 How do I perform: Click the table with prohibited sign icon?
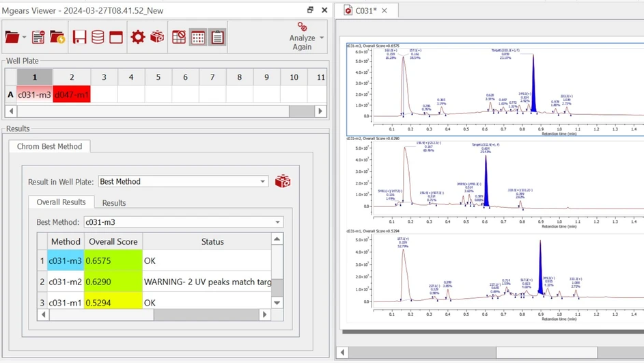[179, 37]
